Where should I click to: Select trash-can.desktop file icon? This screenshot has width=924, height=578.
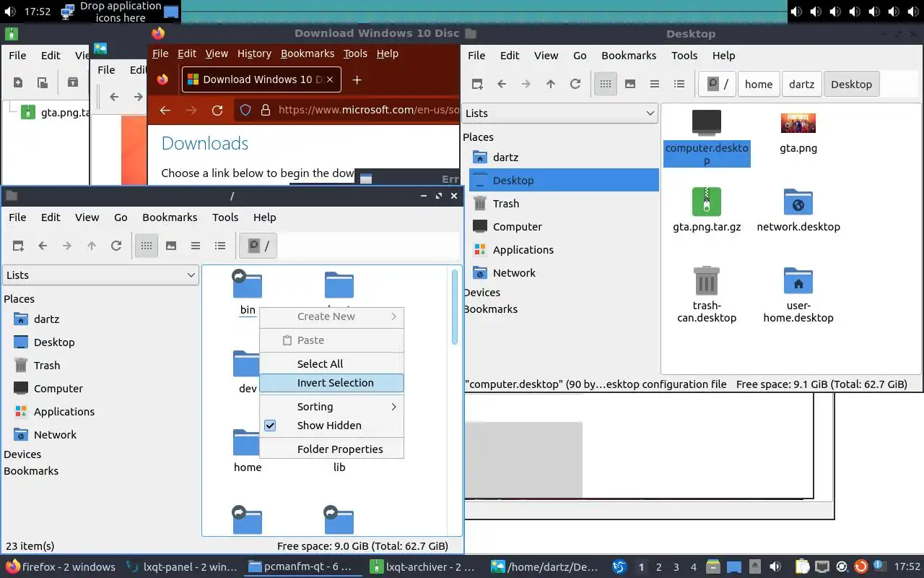[707, 280]
